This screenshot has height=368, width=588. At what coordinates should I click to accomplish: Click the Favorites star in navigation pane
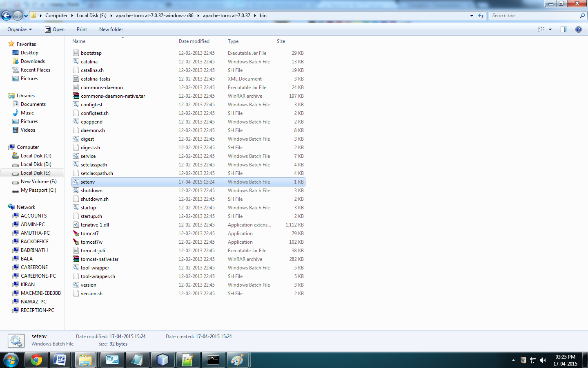(11, 44)
